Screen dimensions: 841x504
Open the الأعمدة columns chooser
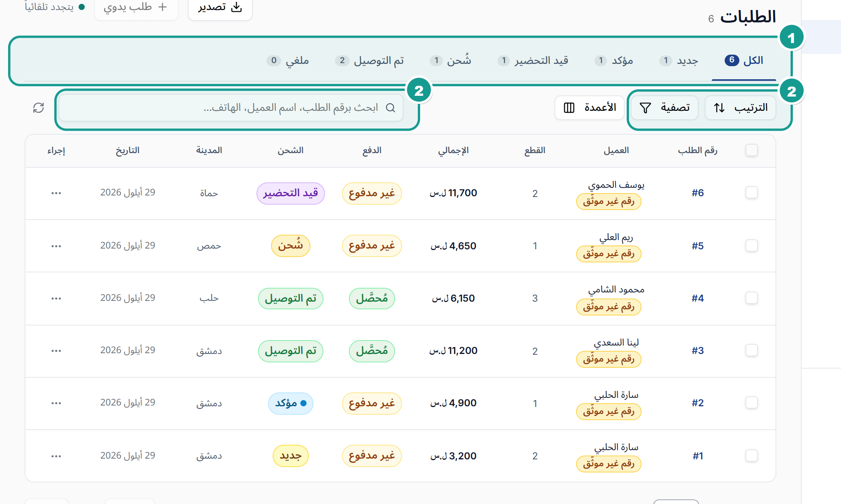click(x=589, y=108)
